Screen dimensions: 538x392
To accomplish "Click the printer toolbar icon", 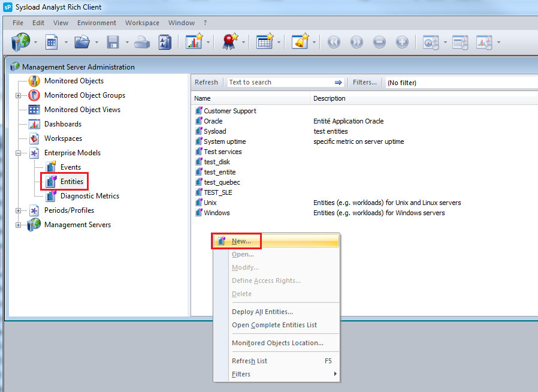I will point(142,43).
